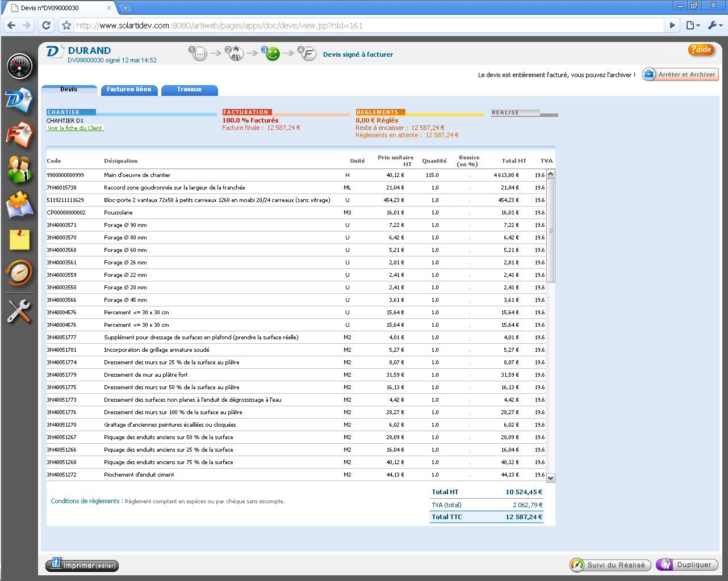
Task: Select row Piochement d'enduit ciment
Action: (296, 475)
